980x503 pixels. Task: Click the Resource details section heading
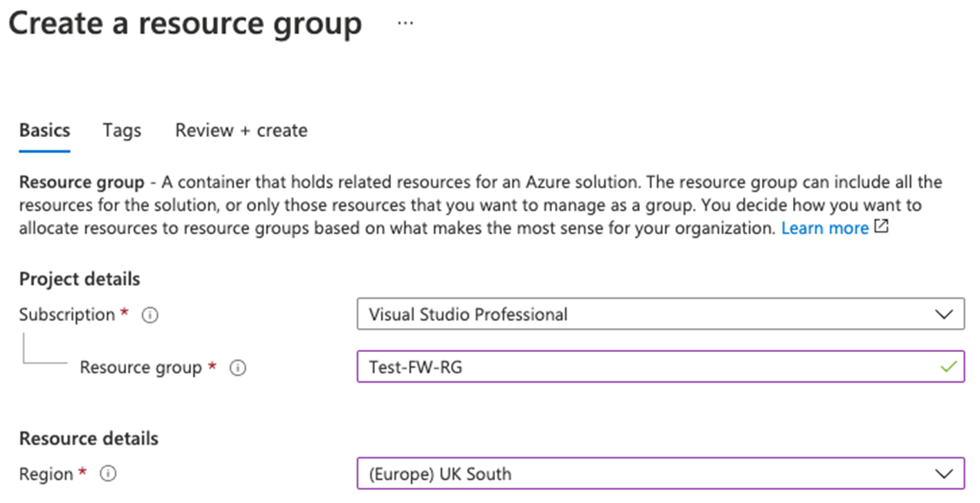pos(88,438)
